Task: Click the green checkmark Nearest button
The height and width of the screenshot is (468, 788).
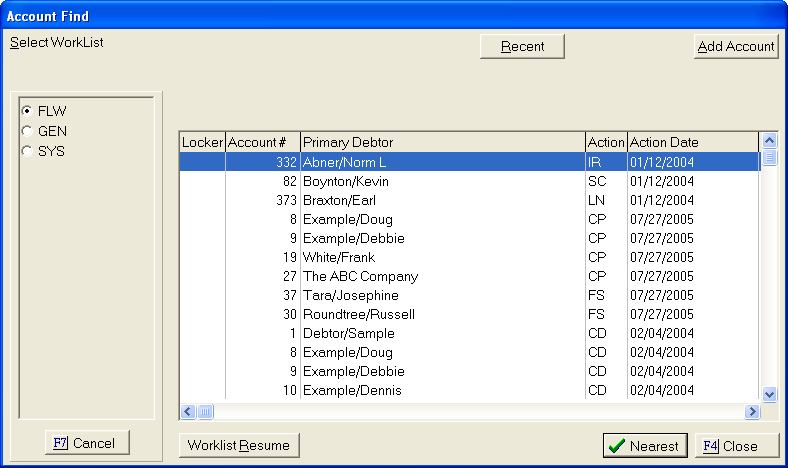Action: coord(644,446)
